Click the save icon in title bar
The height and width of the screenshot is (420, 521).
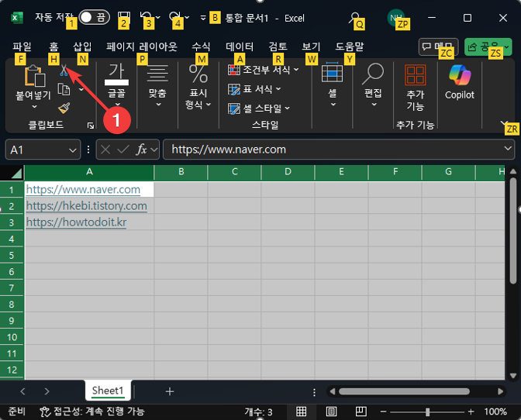[123, 17]
